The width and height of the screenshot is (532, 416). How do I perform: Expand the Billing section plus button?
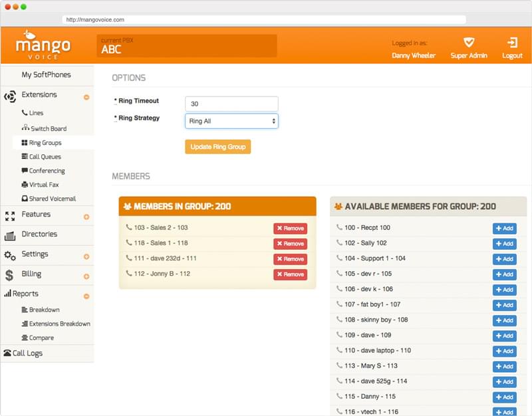86,276
